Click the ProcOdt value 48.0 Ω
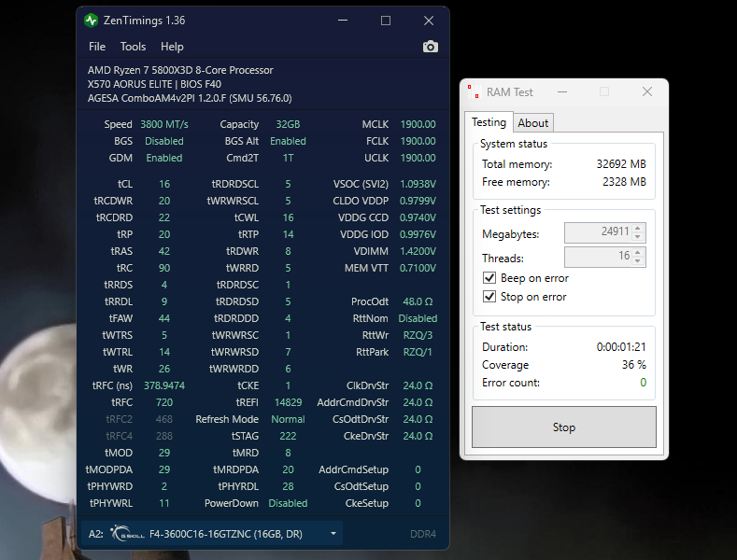Viewport: 737px width, 560px height. pos(418,301)
